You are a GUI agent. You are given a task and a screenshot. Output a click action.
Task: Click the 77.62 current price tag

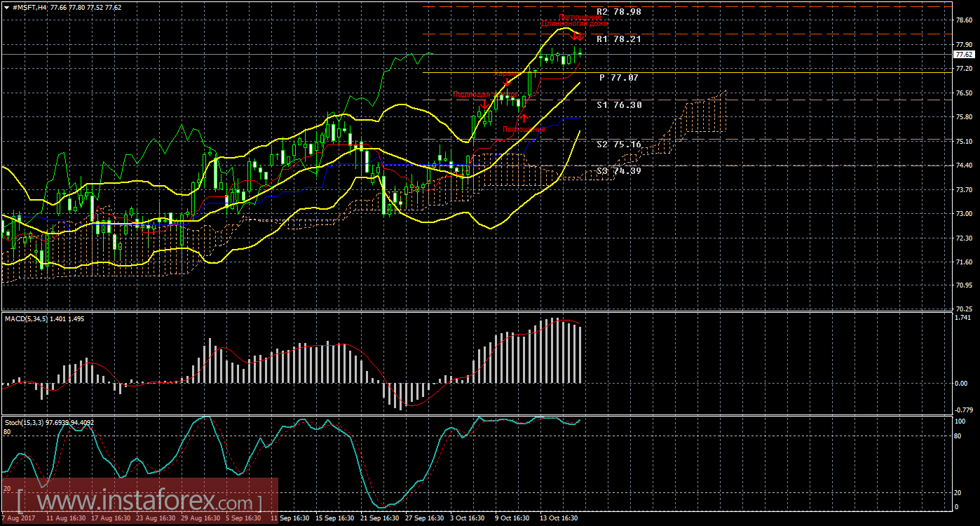coord(964,54)
